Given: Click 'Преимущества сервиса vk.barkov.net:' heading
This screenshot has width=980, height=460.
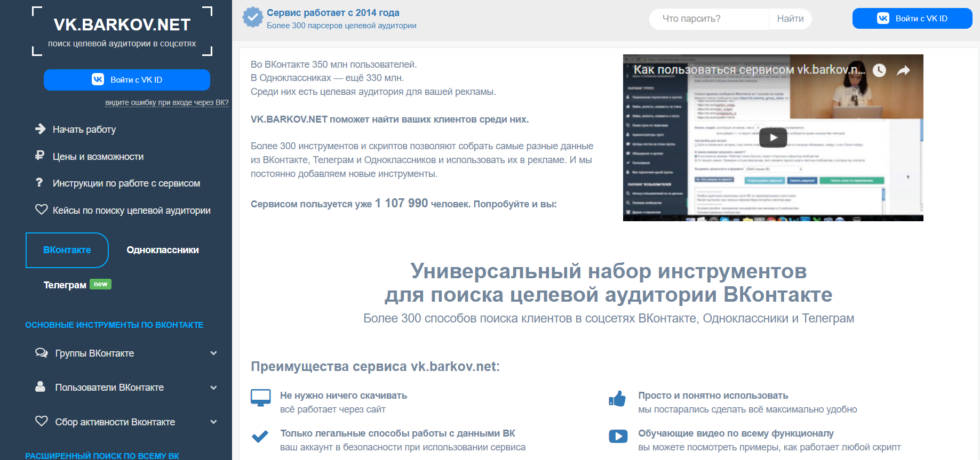Looking at the screenshot, I should coord(376,366).
